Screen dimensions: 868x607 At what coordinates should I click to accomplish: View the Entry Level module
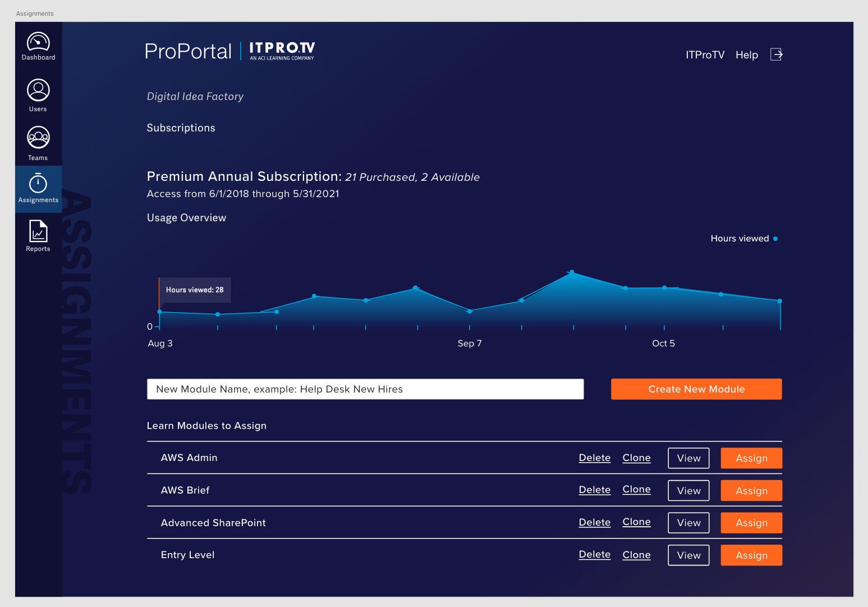(688, 555)
